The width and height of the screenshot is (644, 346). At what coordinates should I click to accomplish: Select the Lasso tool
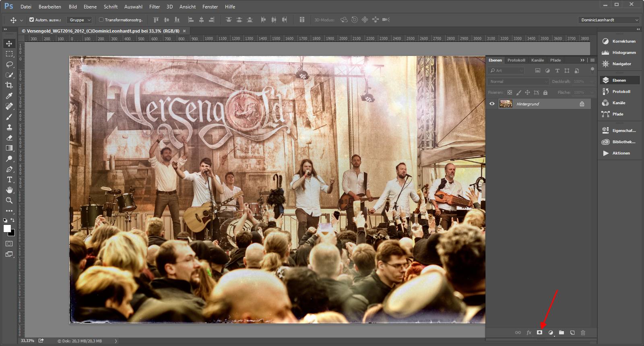pos(9,64)
